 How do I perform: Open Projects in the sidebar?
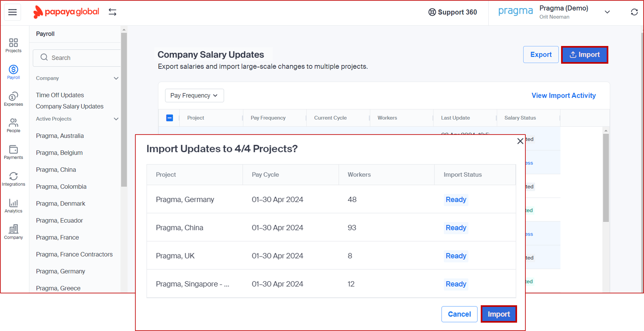tap(13, 45)
